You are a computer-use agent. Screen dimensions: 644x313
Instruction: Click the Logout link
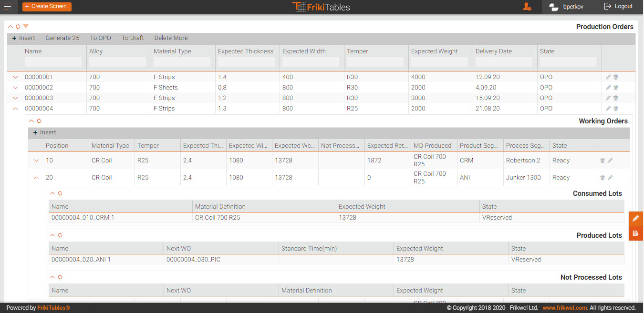(x=618, y=7)
